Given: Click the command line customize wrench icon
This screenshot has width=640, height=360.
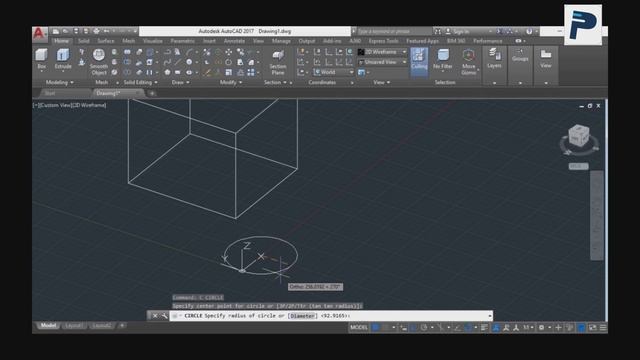Looking at the screenshot, I should (164, 316).
